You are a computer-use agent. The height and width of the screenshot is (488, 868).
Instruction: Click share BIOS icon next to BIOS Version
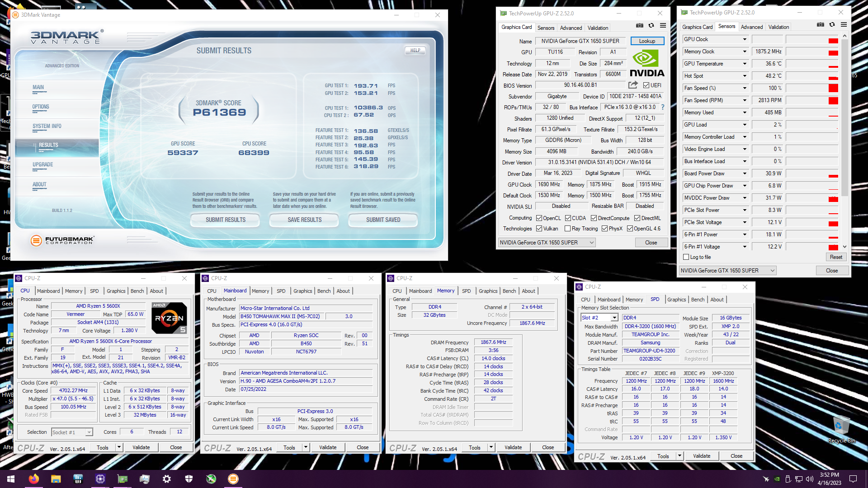click(x=633, y=85)
